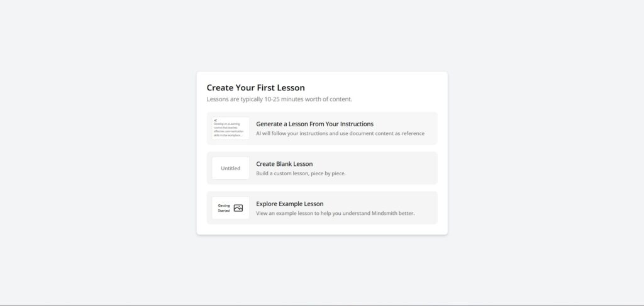Image resolution: width=644 pixels, height=306 pixels.
Task: Click 'Build a custom lesson, piece by piece' text
Action: 301,173
